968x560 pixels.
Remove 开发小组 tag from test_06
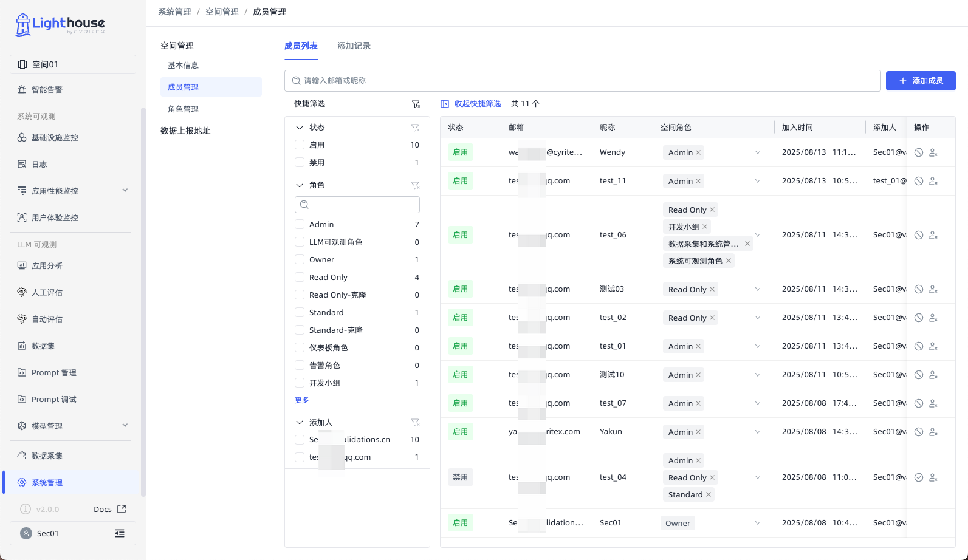click(x=705, y=227)
